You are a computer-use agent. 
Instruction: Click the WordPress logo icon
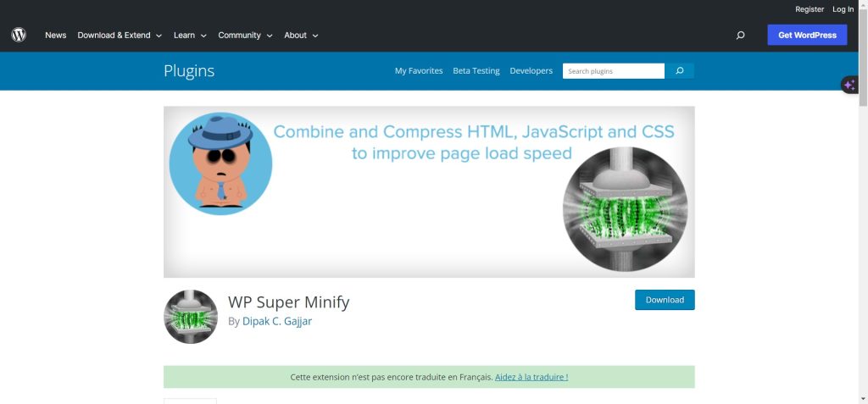click(19, 35)
